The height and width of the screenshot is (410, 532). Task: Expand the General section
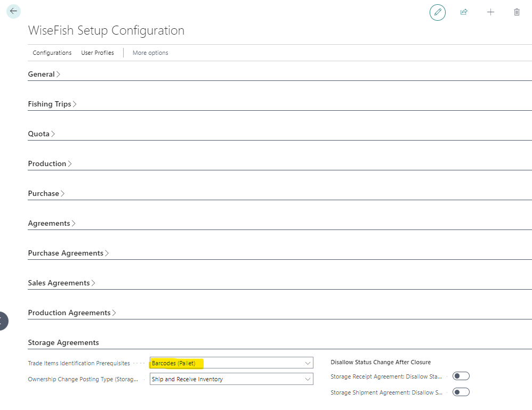point(44,75)
